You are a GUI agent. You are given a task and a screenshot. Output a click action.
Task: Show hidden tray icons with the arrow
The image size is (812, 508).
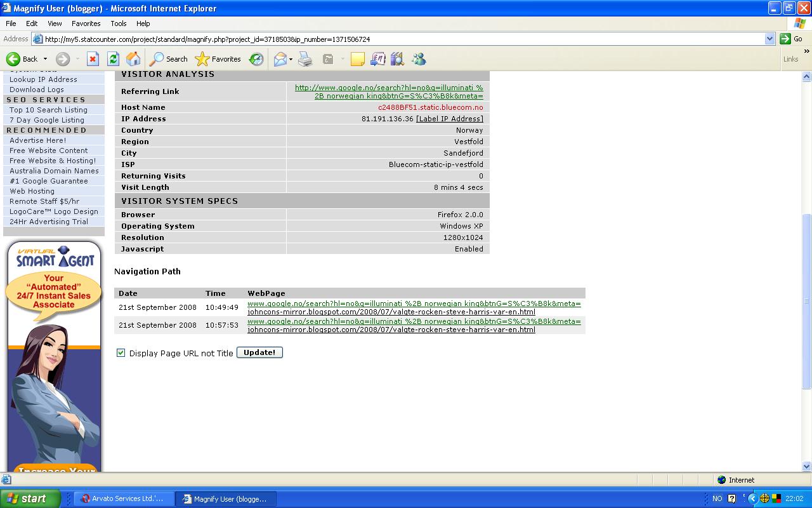[x=753, y=498]
